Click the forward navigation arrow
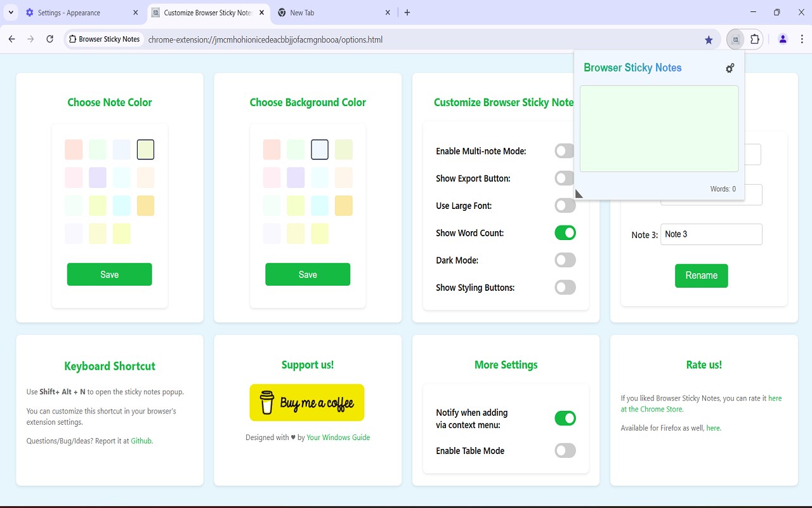This screenshot has height=508, width=812. tap(30, 39)
